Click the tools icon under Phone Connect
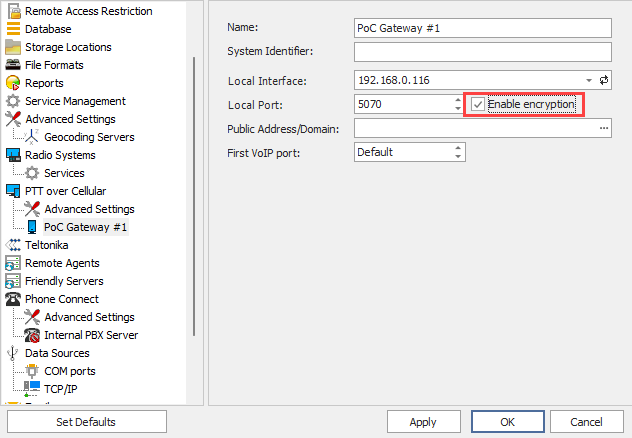Viewport: 632px width, 438px height. coord(32,317)
